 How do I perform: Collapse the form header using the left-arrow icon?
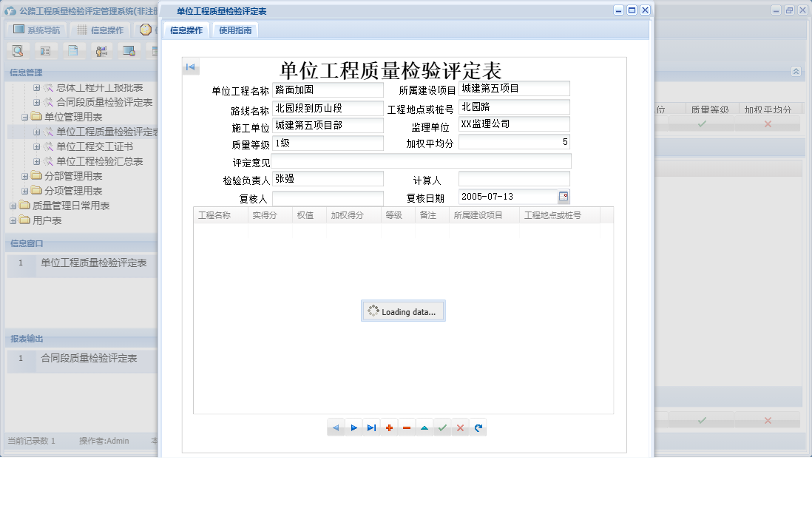(x=191, y=66)
